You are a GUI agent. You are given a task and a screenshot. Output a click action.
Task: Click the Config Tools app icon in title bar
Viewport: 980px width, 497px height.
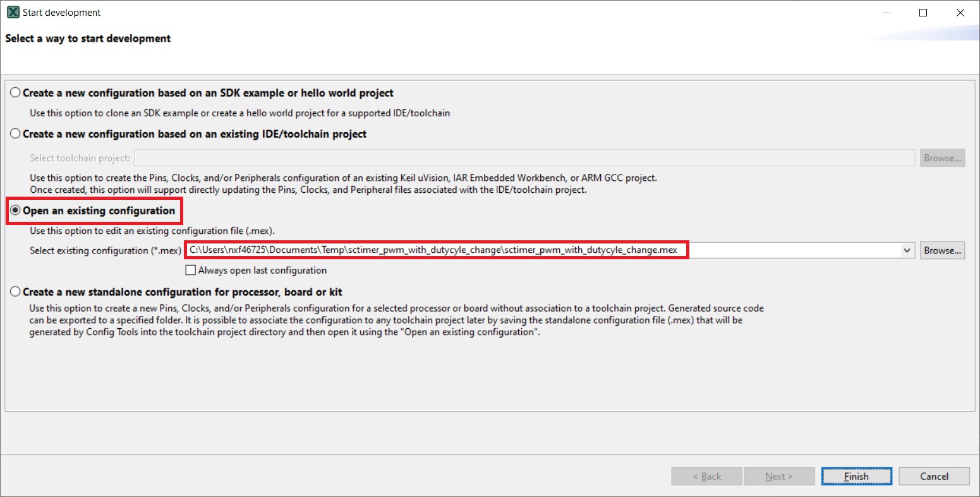(11, 12)
